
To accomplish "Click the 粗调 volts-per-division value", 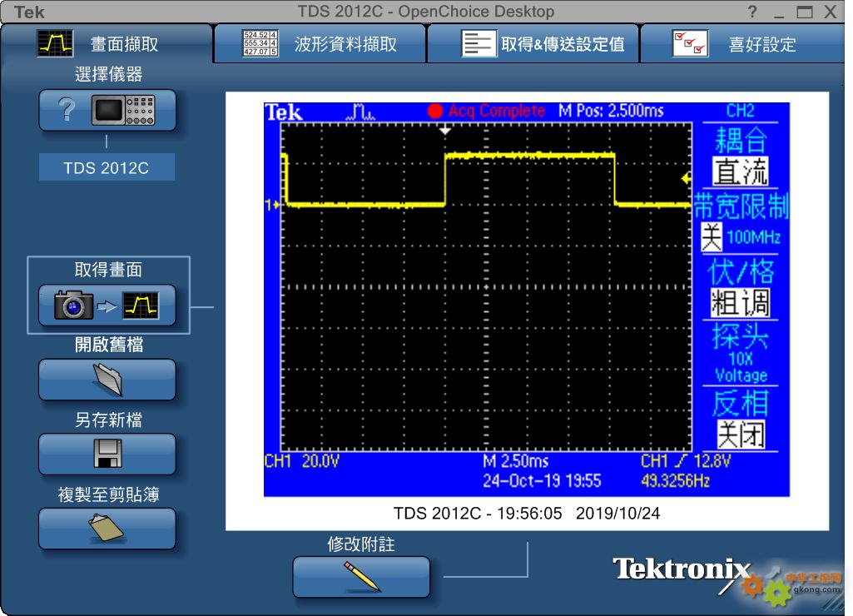I will point(740,302).
